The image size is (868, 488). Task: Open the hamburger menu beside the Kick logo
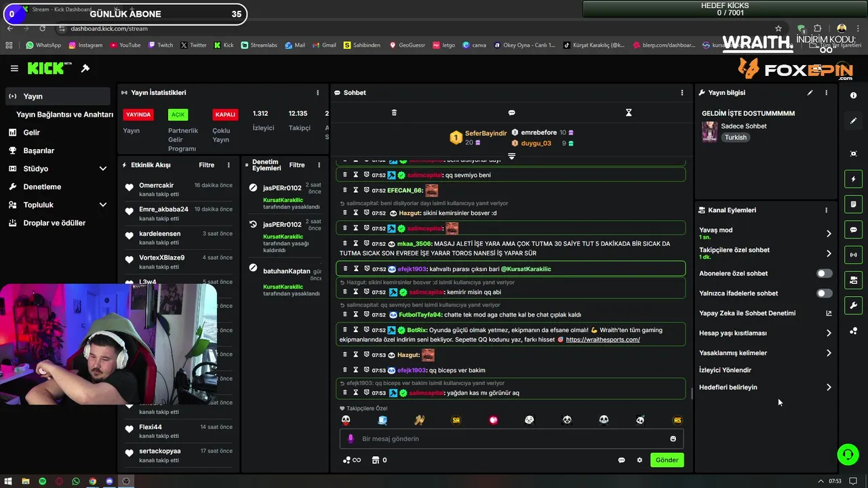pyautogui.click(x=14, y=68)
